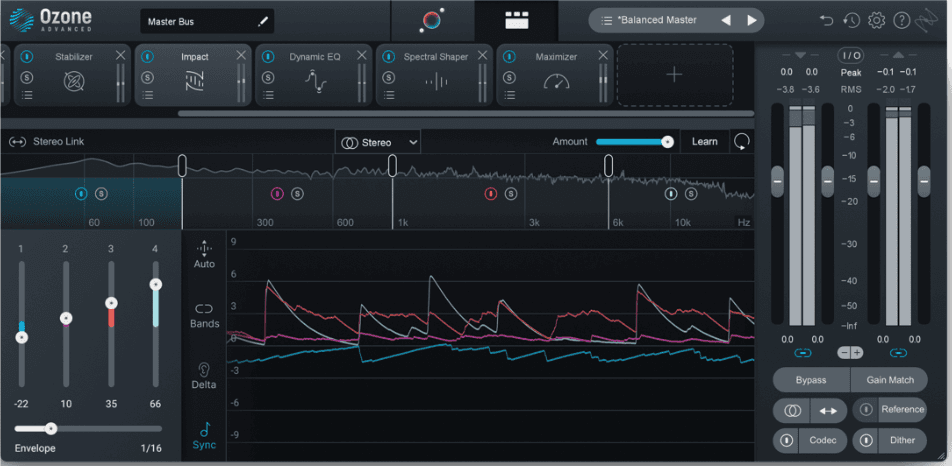Toggle power of Impact module

point(148,56)
